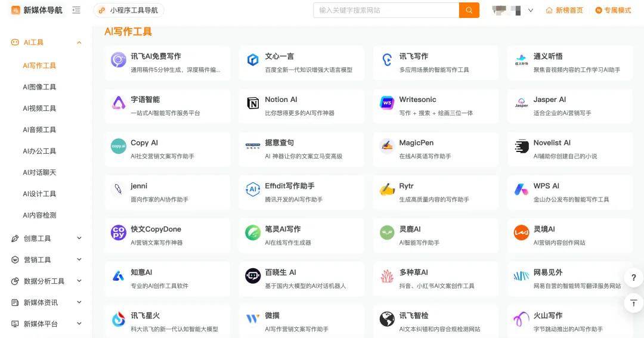
Task: Switch to 专属模式
Action: (613, 10)
